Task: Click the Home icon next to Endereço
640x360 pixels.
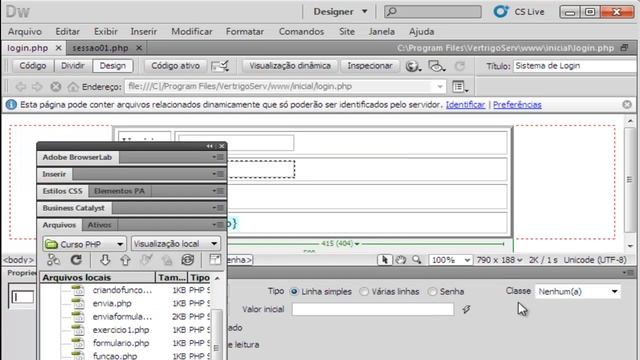Action: pyautogui.click(x=73, y=87)
